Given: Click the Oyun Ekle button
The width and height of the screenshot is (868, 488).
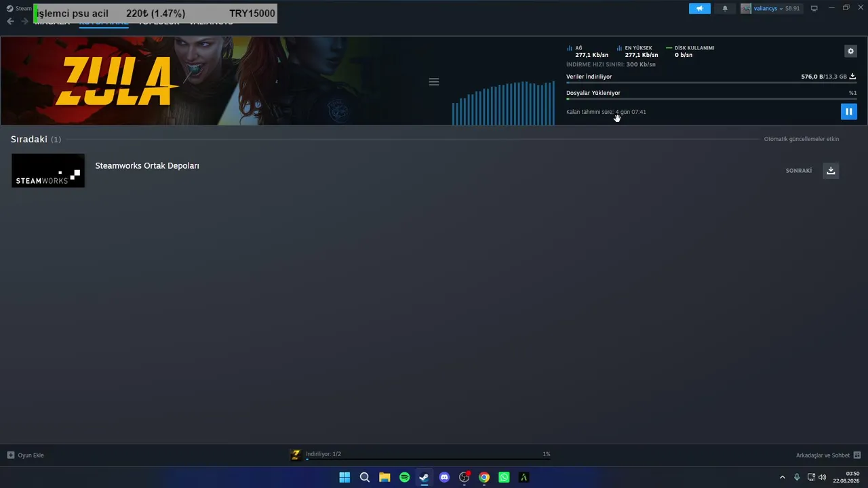Looking at the screenshot, I should coord(26,455).
